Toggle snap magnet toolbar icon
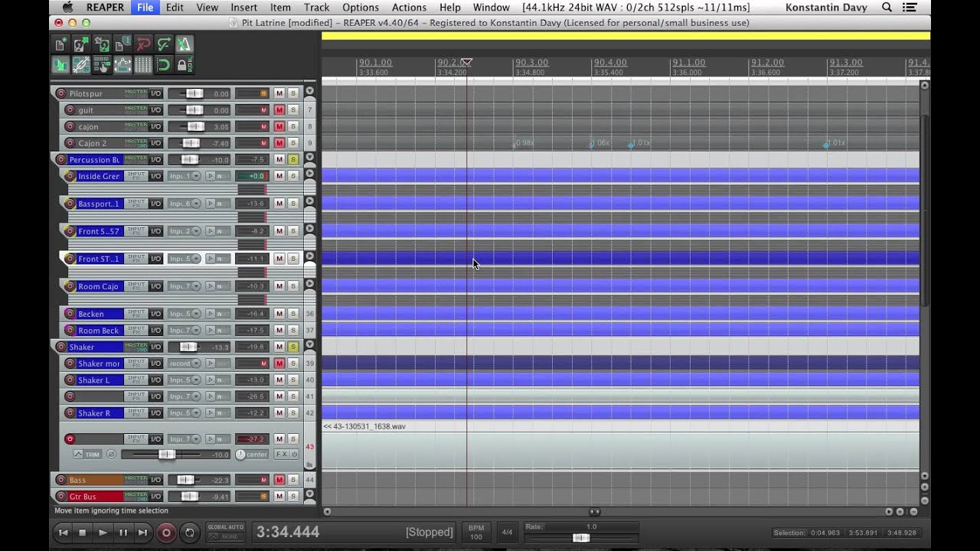Screen dimensions: 980x551 click(x=164, y=65)
